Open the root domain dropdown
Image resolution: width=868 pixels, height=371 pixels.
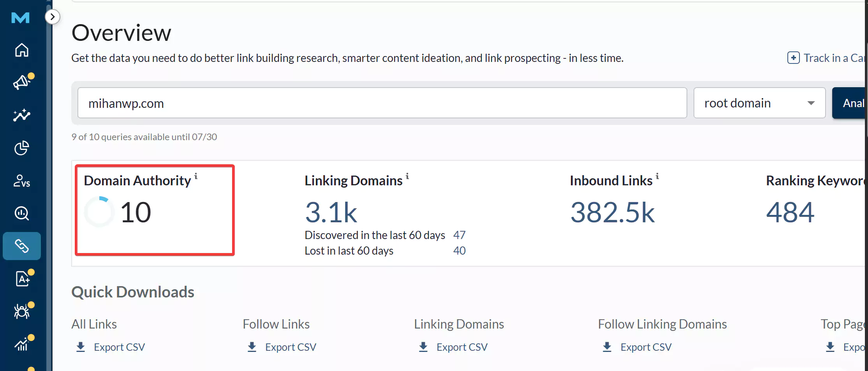[x=759, y=103]
